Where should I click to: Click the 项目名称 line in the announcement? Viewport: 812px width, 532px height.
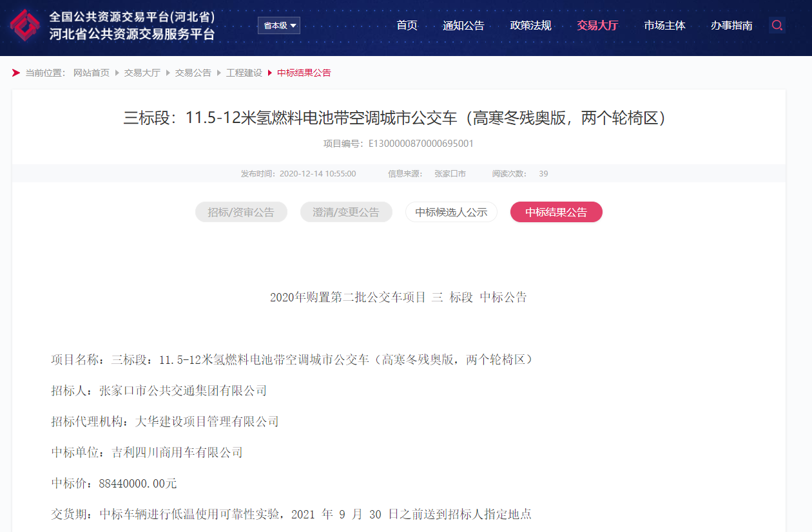click(x=293, y=359)
